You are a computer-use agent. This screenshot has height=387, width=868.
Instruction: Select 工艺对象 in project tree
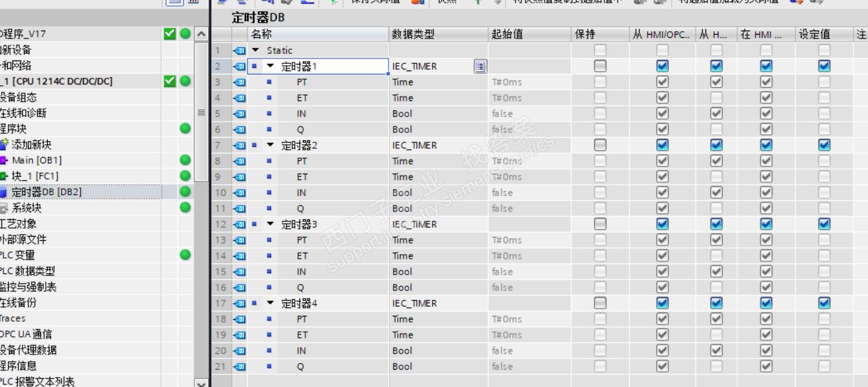(x=19, y=223)
